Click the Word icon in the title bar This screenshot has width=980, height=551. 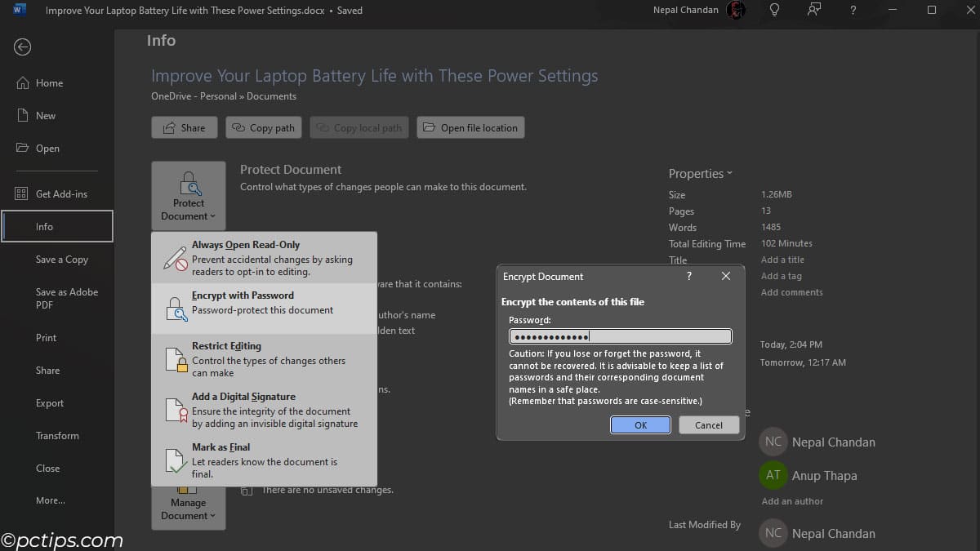[20, 10]
